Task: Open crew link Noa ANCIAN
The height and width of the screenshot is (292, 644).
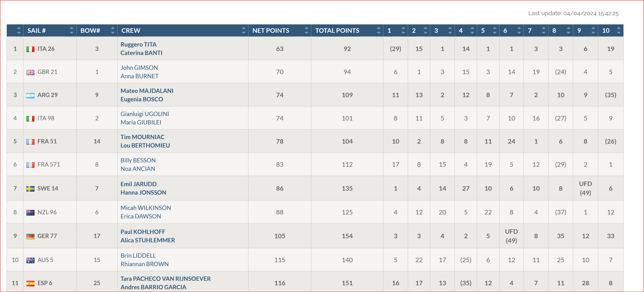Action: coord(138,169)
